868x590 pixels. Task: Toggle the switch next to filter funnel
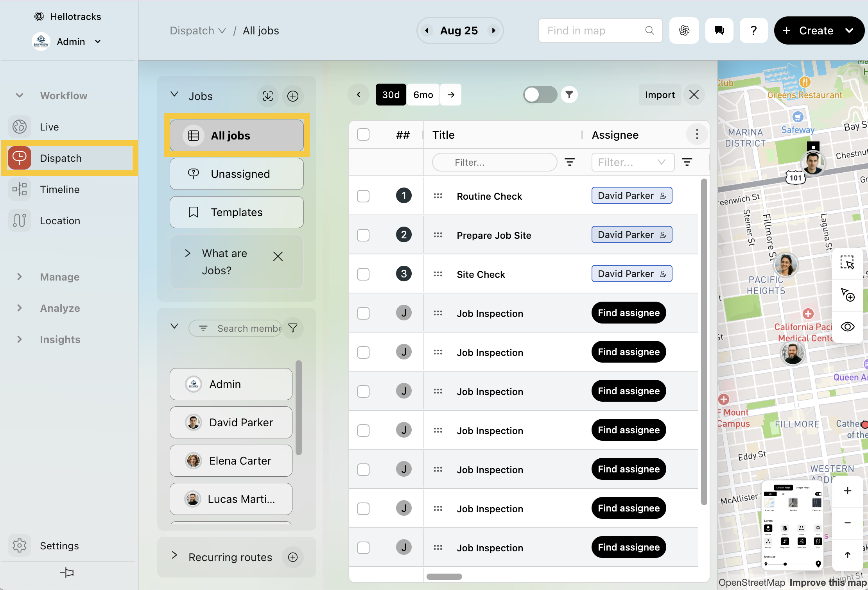[x=540, y=95]
